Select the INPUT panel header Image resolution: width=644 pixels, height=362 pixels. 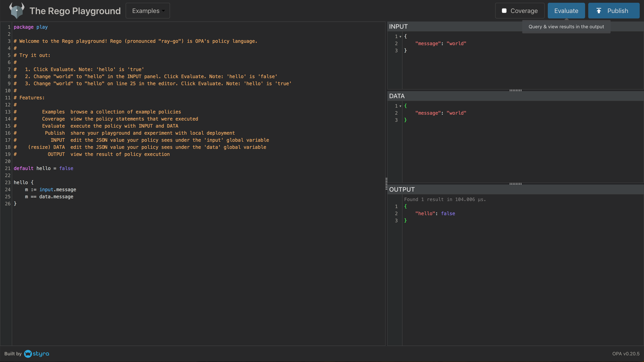(398, 27)
